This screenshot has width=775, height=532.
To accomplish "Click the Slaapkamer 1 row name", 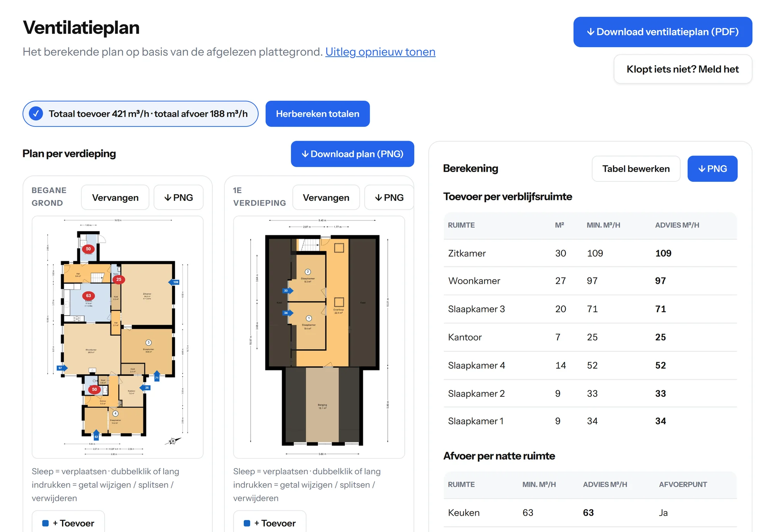I will [475, 421].
